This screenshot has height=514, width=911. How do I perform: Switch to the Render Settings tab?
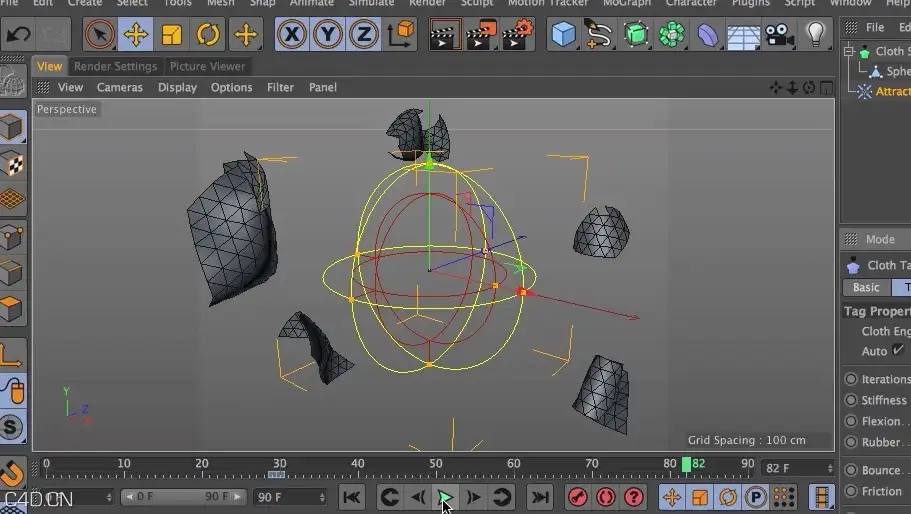click(x=115, y=66)
